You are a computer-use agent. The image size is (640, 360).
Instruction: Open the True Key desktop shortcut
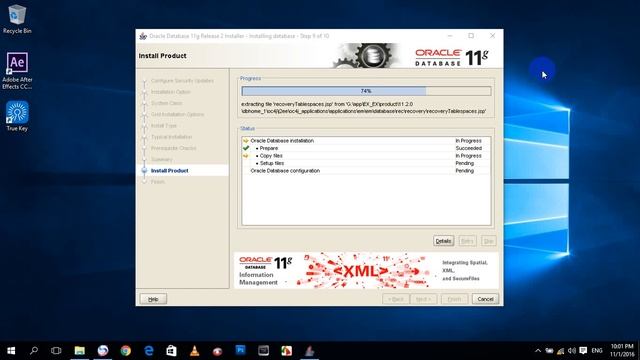point(17,116)
